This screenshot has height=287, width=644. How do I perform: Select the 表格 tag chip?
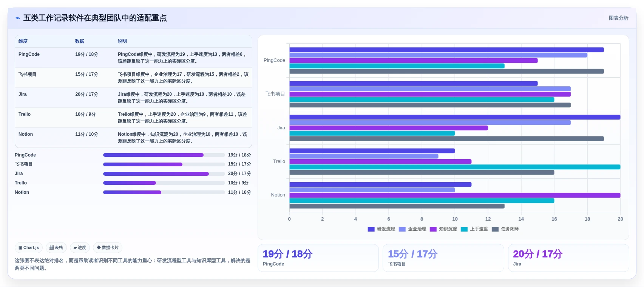tap(56, 248)
